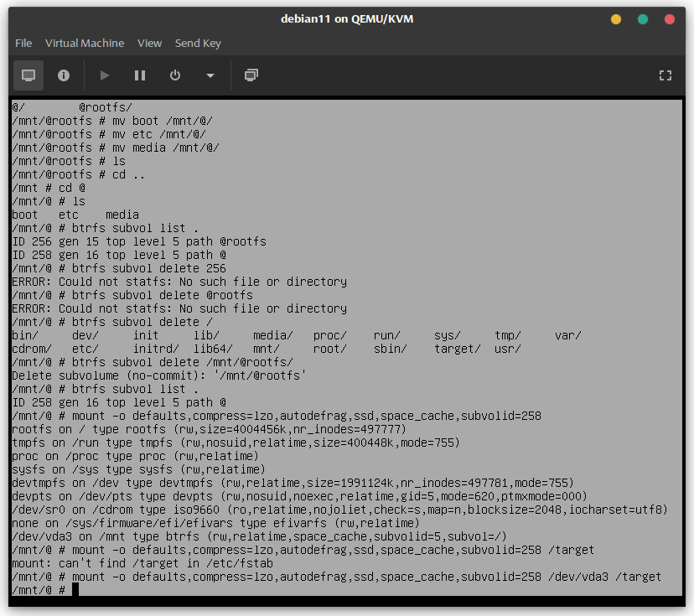Close window using the red button
694x616 pixels.
click(669, 19)
